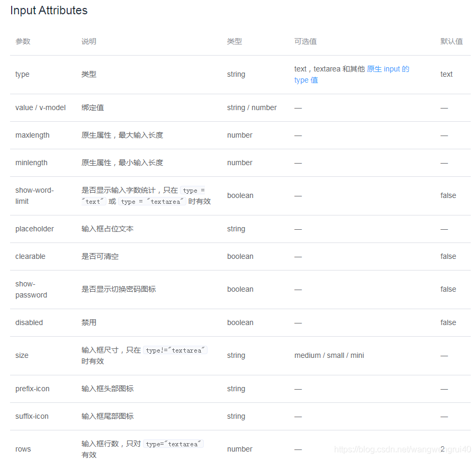Select the suffix-icon parameter name
The image size is (476, 459).
tap(32, 416)
